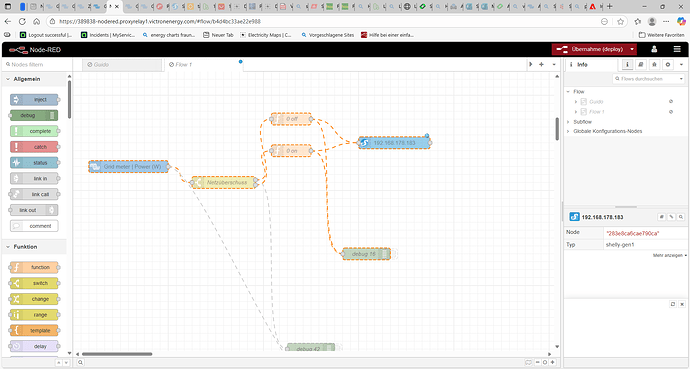Switch to the Flow 1 tab
The image size is (690, 369).
[x=203, y=65]
